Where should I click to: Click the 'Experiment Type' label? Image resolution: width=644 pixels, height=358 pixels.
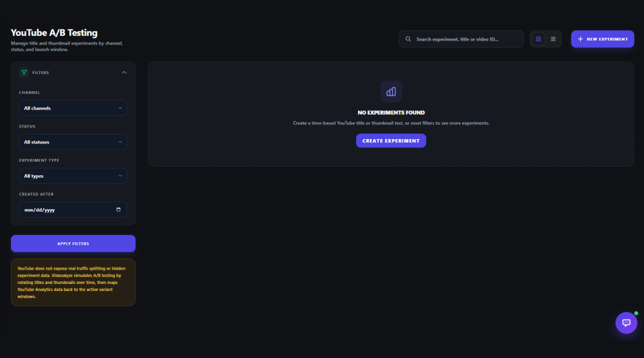(x=39, y=160)
